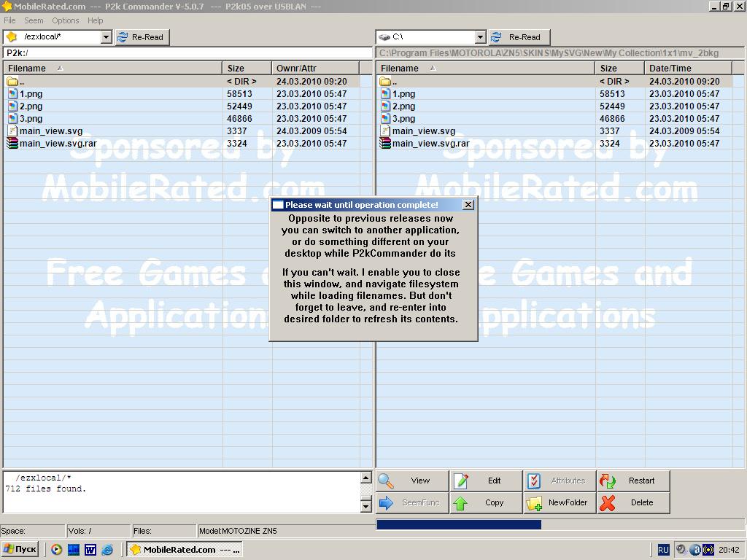The width and height of the screenshot is (747, 560).
Task: Launch Internet Explorer from quick launch
Action: click(108, 550)
